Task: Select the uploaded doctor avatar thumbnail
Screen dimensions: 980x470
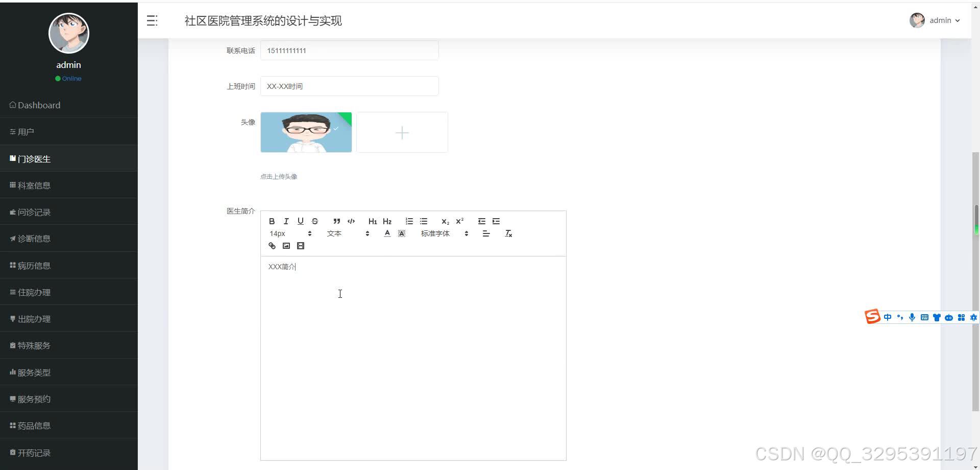Action: [306, 132]
